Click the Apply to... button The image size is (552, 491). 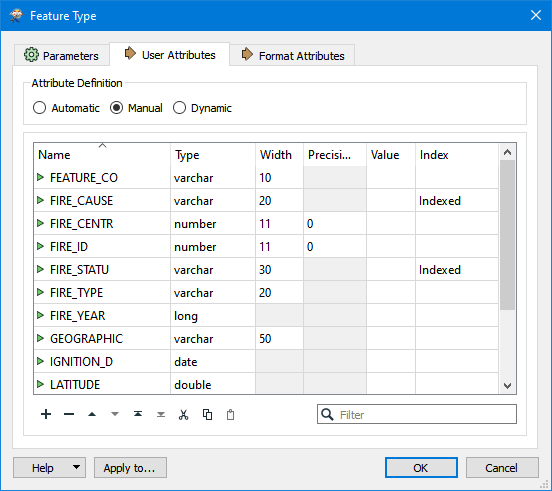(130, 467)
